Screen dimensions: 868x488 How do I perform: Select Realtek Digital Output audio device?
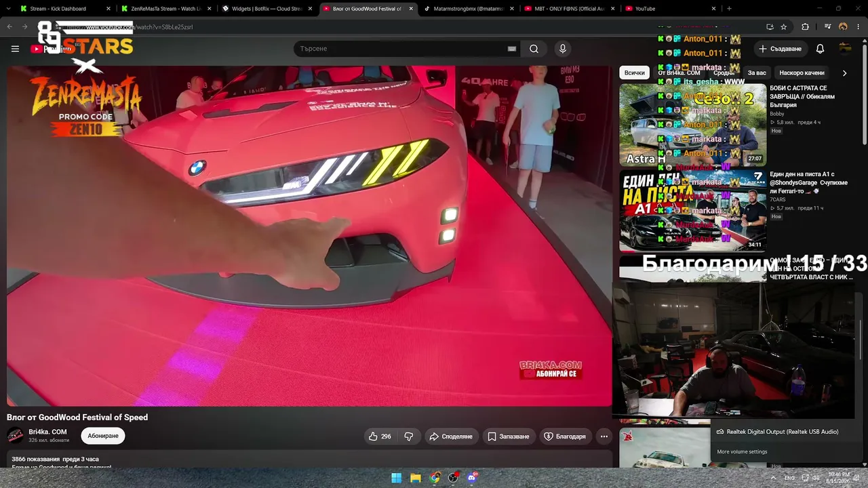coord(783,432)
